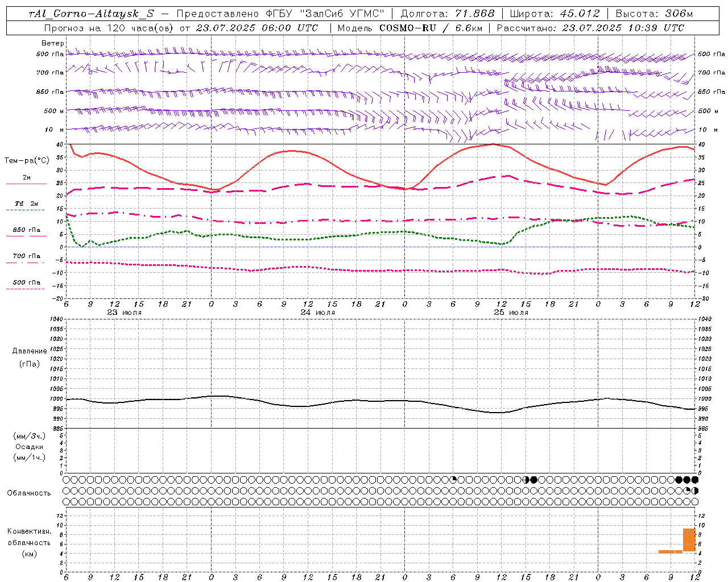Click the 'Прогноз на 120 часа(ов)' forecast line
This screenshot has height=582, width=728.
[x=181, y=28]
